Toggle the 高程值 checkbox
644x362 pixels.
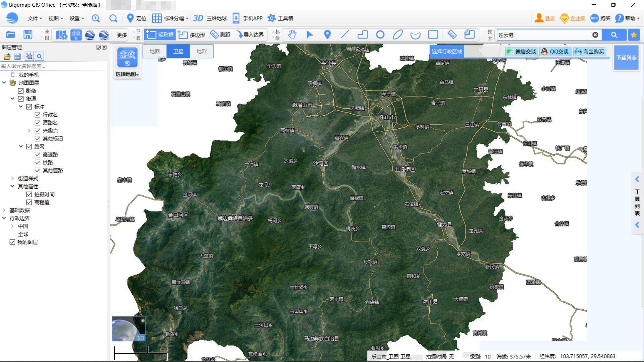point(29,202)
